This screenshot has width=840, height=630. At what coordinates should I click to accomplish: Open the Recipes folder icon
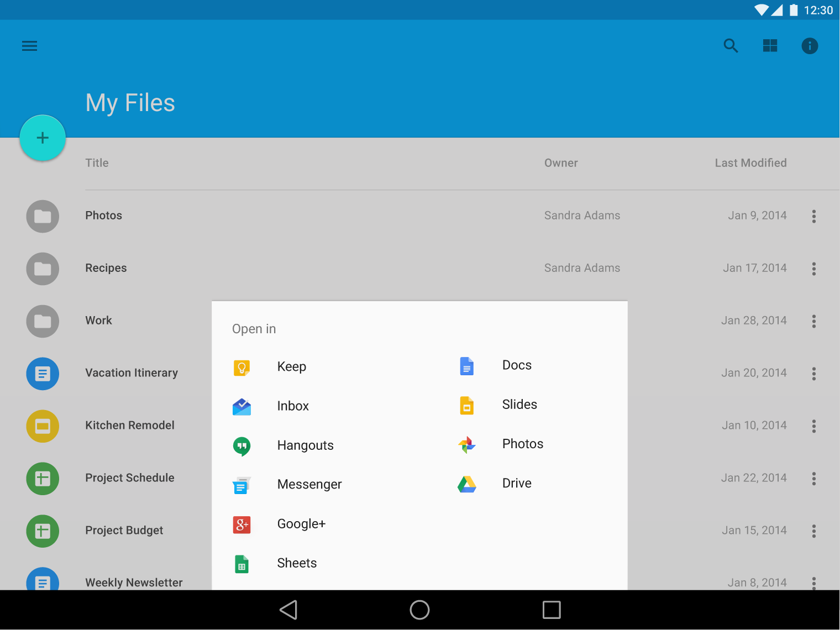43,269
